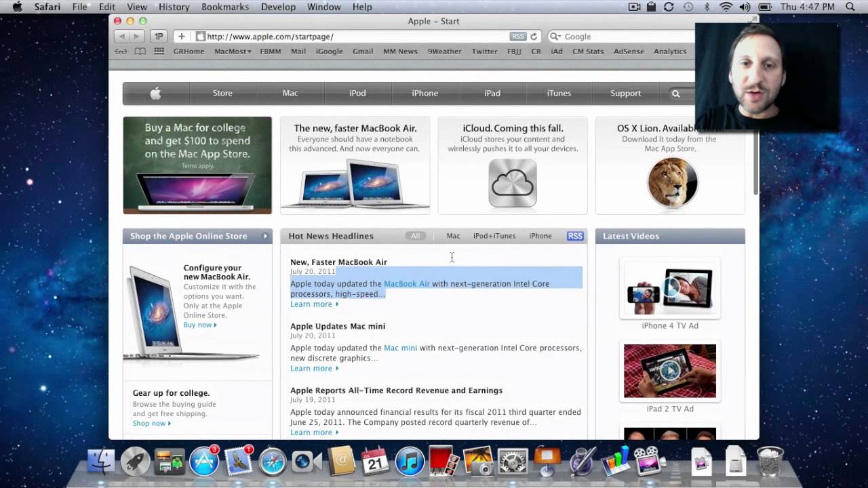Screen dimensions: 868x488
Task: Select the All headlines filter
Action: [x=415, y=236]
